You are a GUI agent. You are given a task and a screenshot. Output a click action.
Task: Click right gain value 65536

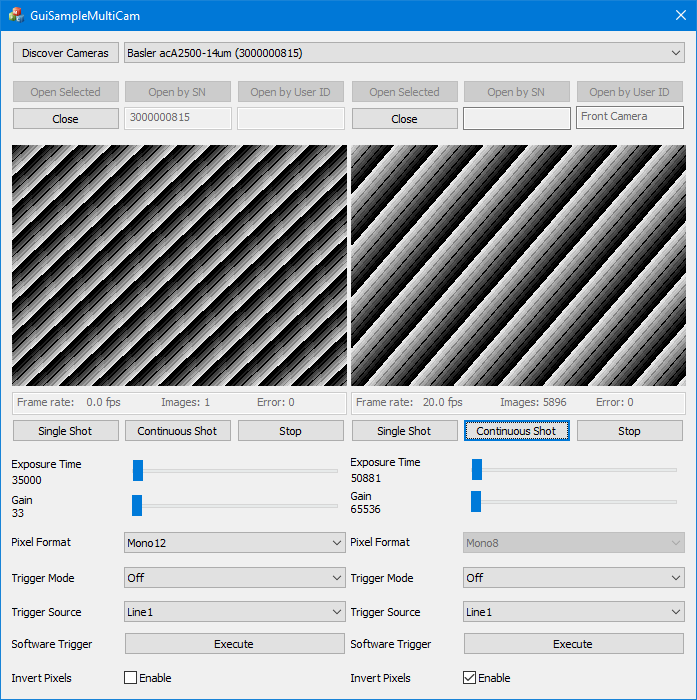click(365, 509)
